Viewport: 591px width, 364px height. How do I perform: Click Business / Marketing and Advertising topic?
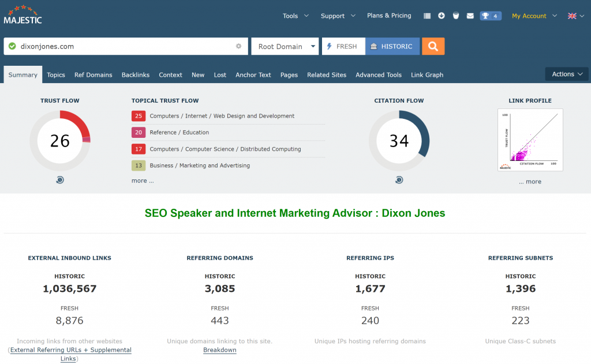200,166
